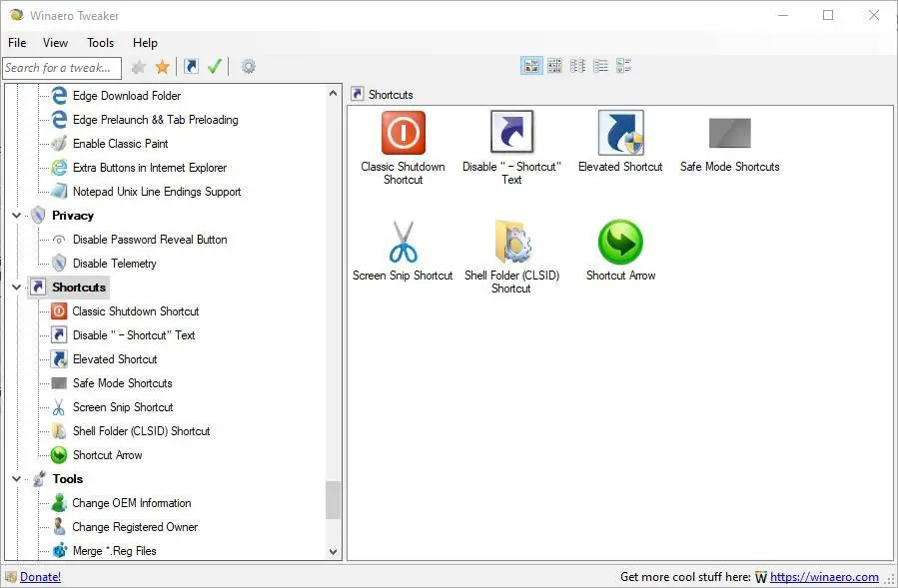Screen dimensions: 898x588
Task: Click the Donate! link
Action: [40, 577]
